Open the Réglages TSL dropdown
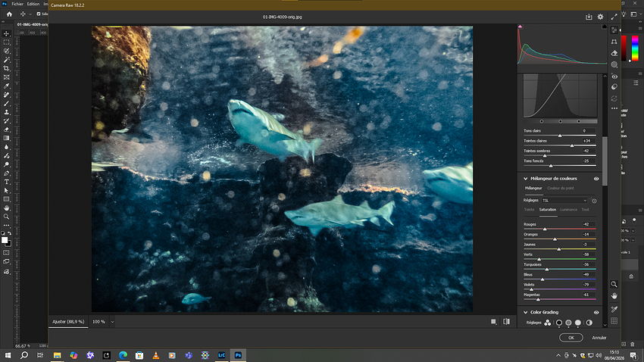The width and height of the screenshot is (644, 362). 564,200
